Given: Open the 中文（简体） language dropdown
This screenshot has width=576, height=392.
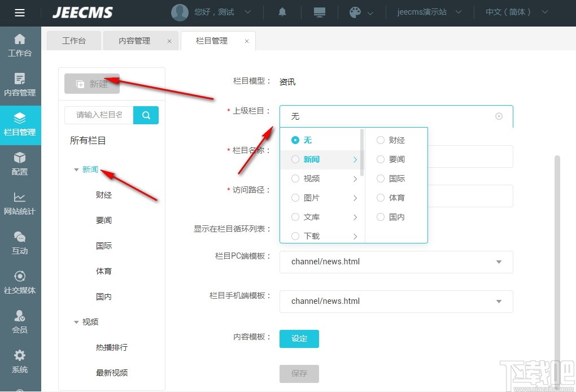Looking at the screenshot, I should pos(508,12).
